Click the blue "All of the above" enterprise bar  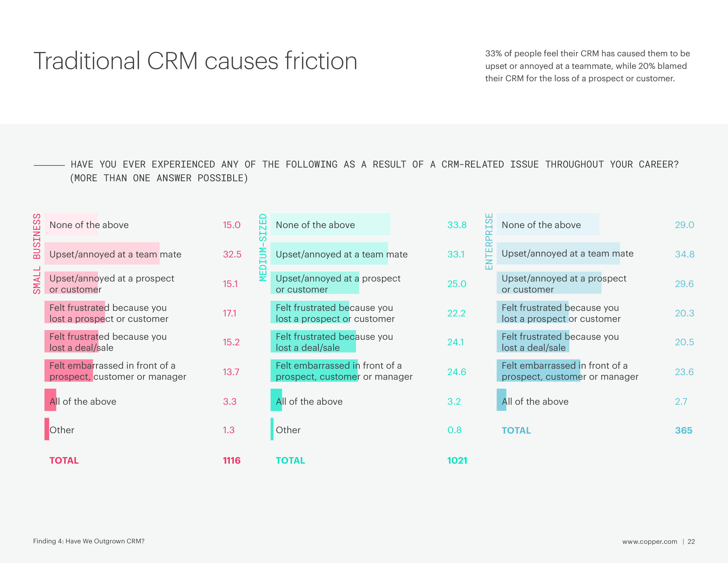click(501, 400)
